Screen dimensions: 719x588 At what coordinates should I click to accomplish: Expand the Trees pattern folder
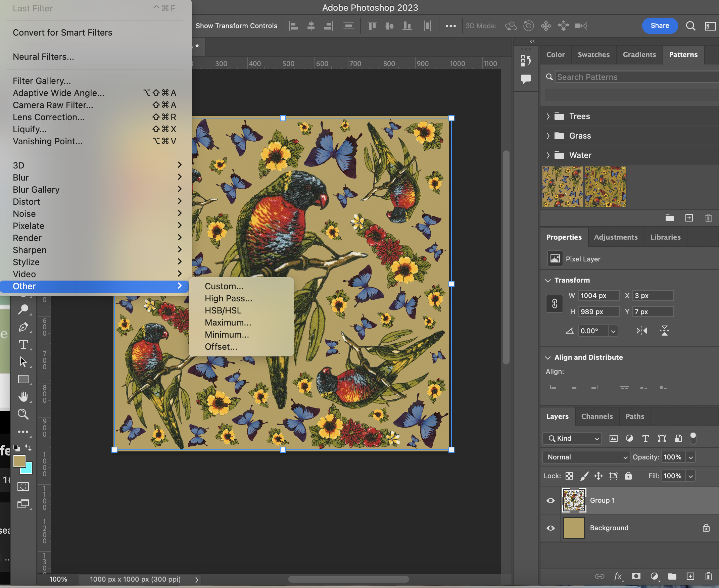(548, 116)
